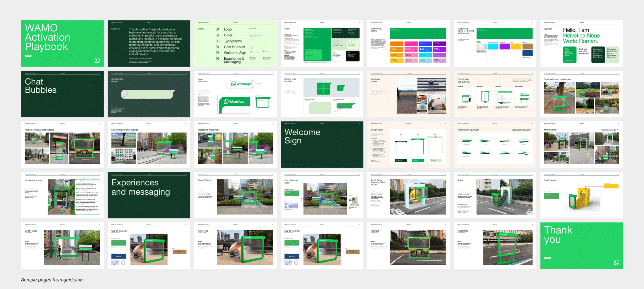This screenshot has width=644, height=289.
Task: Click the WhatsApp logo icon on the Thank you page
Action: click(x=616, y=262)
